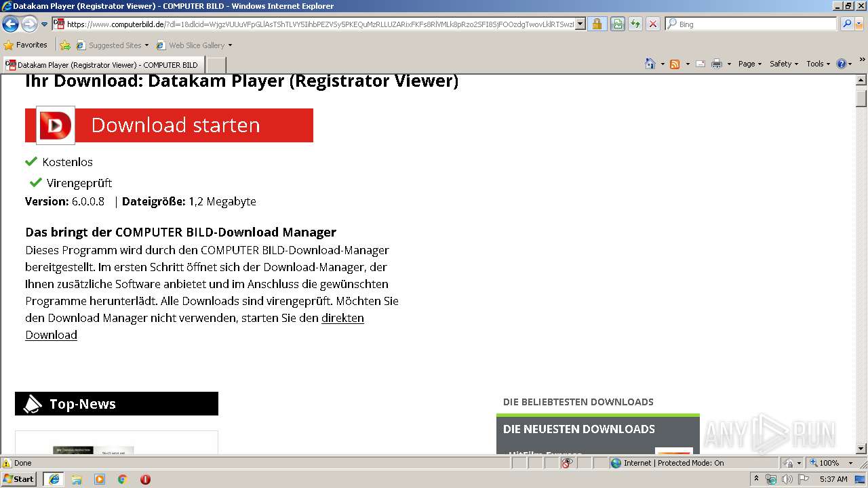Open the Page menu
The width and height of the screenshot is (868, 488).
tap(750, 64)
